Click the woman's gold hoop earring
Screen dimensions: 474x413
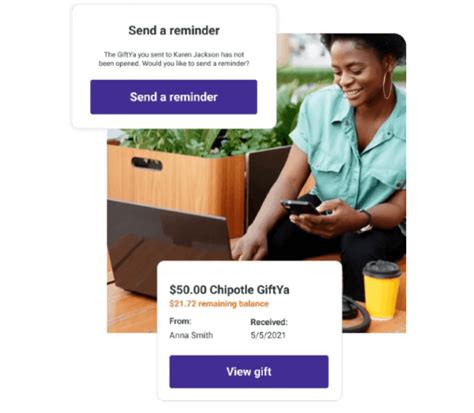[387, 85]
